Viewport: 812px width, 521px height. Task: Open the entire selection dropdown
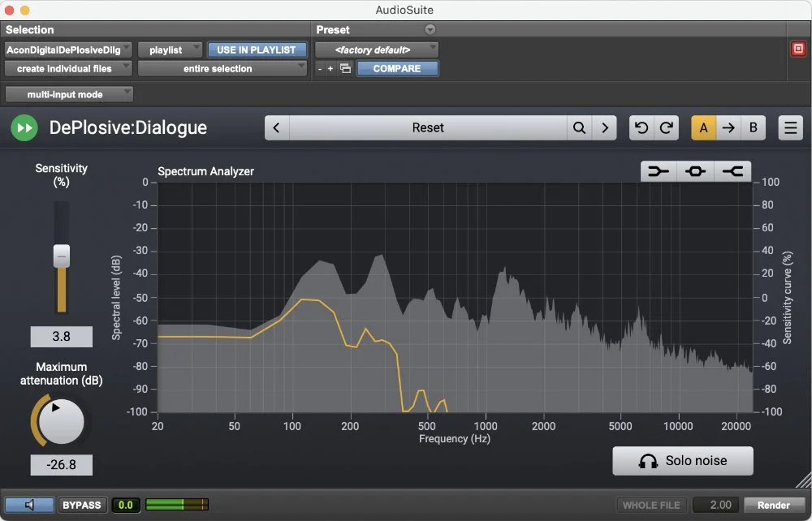(x=222, y=68)
